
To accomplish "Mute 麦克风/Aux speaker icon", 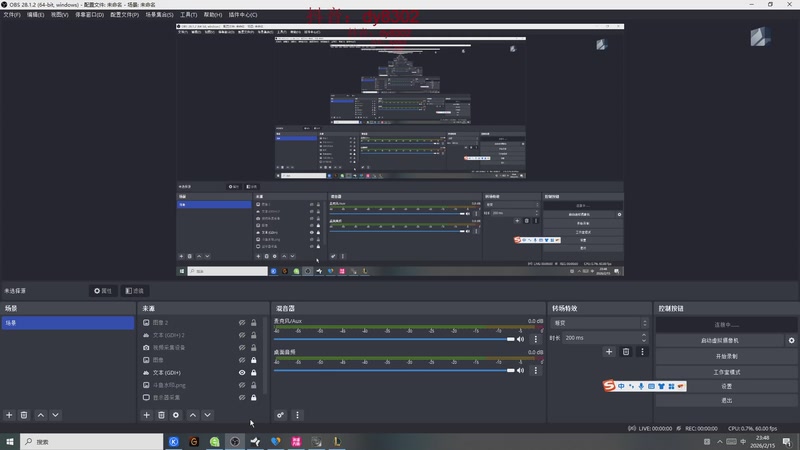I will pyautogui.click(x=520, y=339).
